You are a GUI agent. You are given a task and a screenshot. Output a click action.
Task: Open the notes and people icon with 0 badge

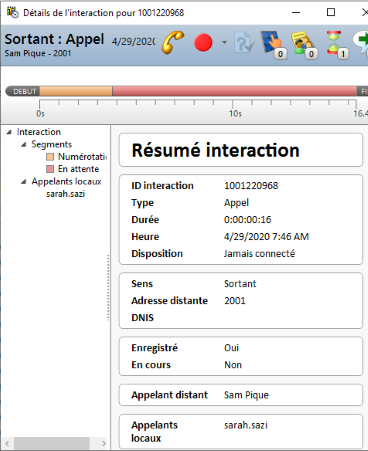click(x=304, y=44)
